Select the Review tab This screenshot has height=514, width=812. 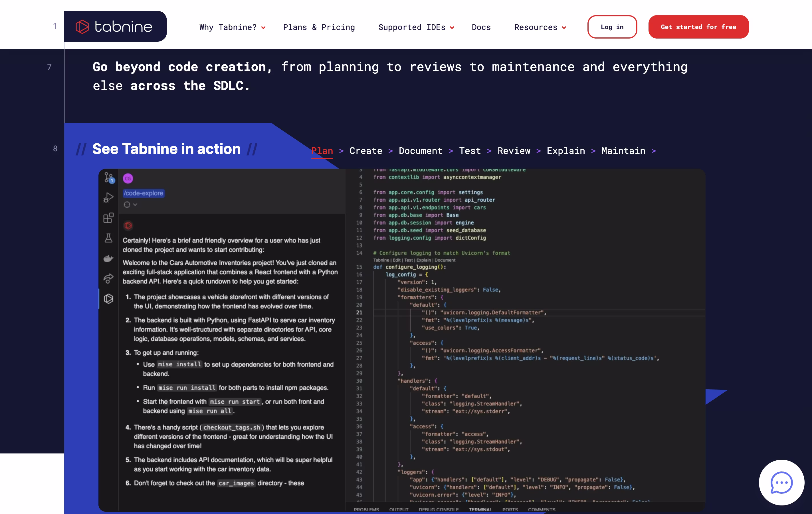[514, 151]
